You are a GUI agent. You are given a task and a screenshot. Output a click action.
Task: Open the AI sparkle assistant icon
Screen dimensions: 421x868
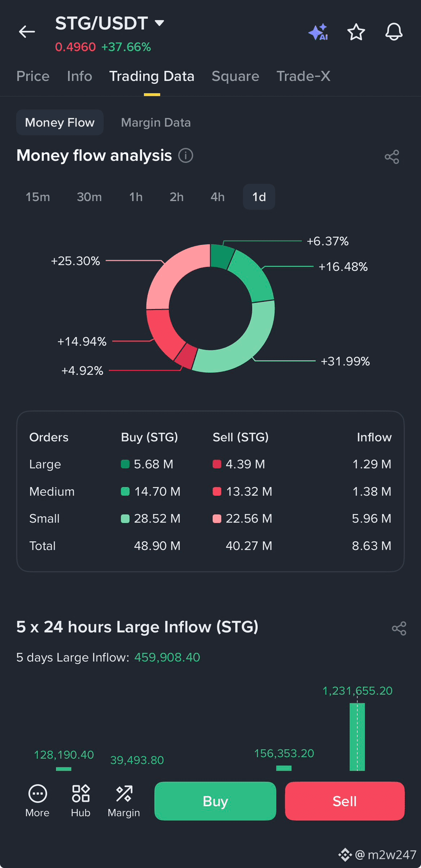tap(318, 32)
